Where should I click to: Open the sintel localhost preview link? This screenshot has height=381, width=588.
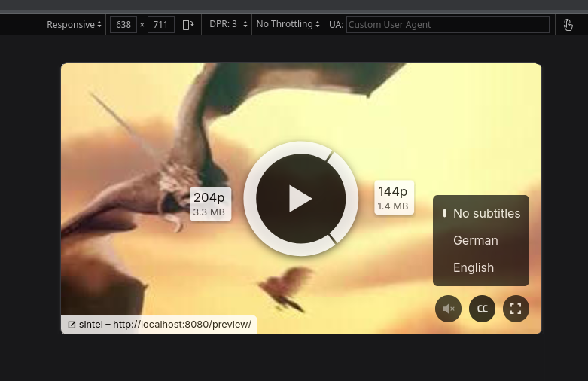click(160, 325)
